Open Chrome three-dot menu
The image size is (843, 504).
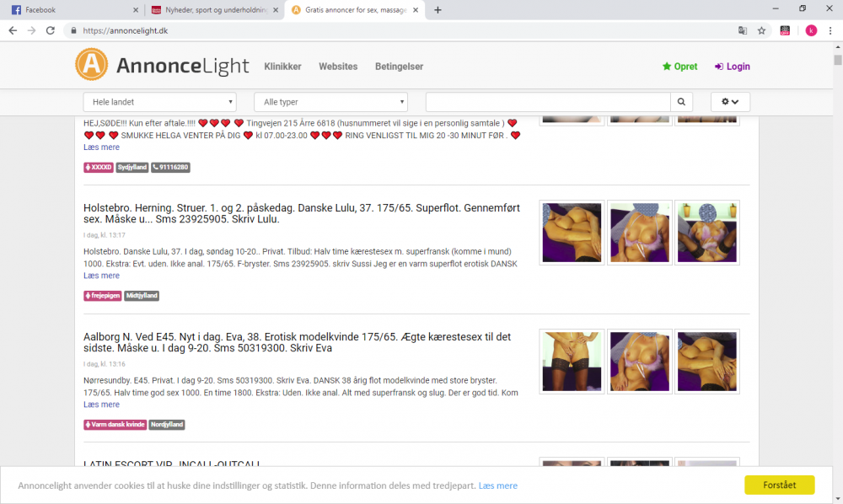click(x=830, y=30)
